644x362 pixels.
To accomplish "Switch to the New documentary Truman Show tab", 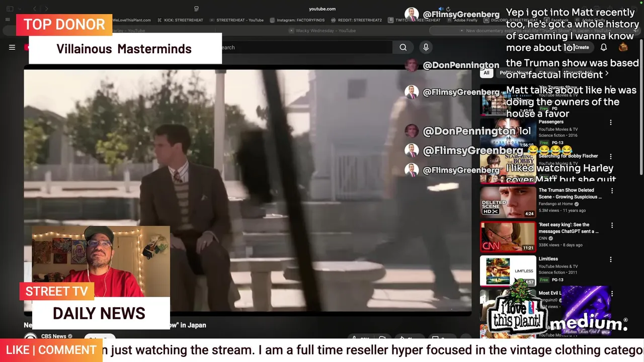I will point(536,31).
